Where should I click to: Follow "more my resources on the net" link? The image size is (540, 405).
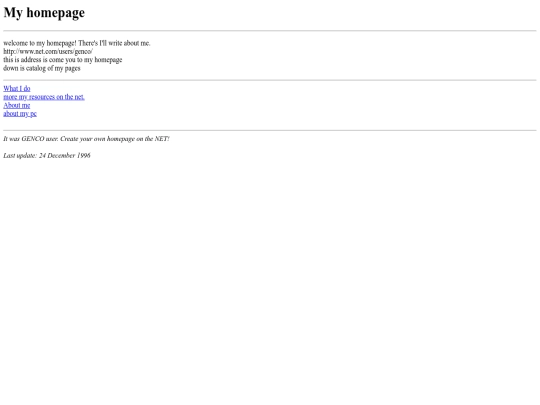[44, 97]
